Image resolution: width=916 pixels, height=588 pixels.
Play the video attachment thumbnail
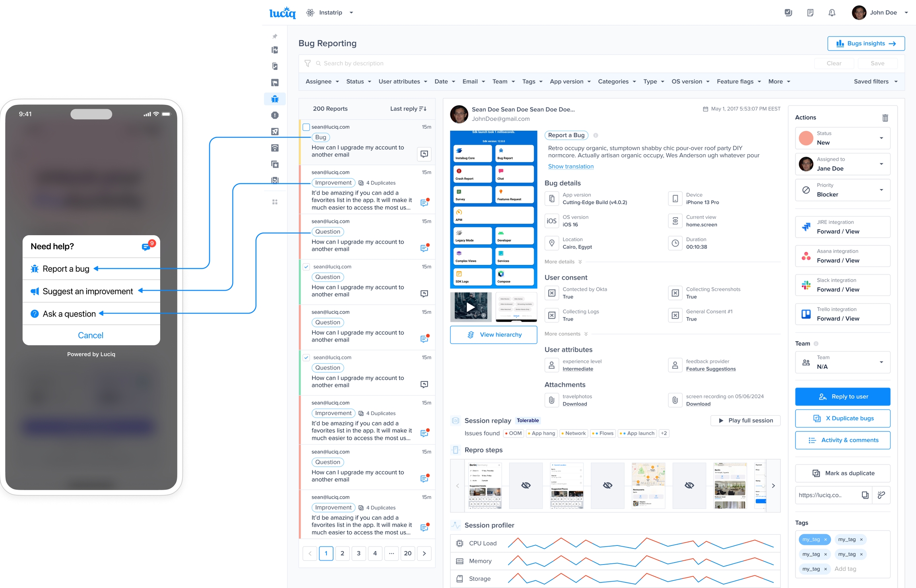[470, 307]
